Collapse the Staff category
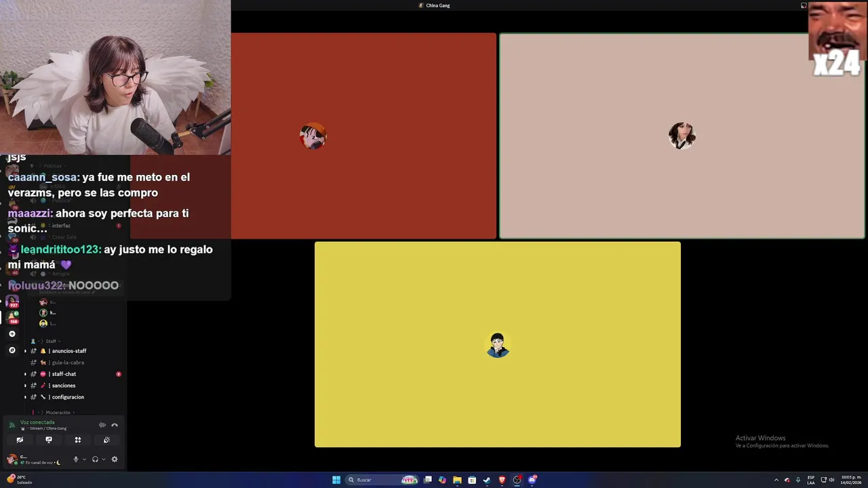Viewport: 868px width, 488px height. tap(51, 341)
